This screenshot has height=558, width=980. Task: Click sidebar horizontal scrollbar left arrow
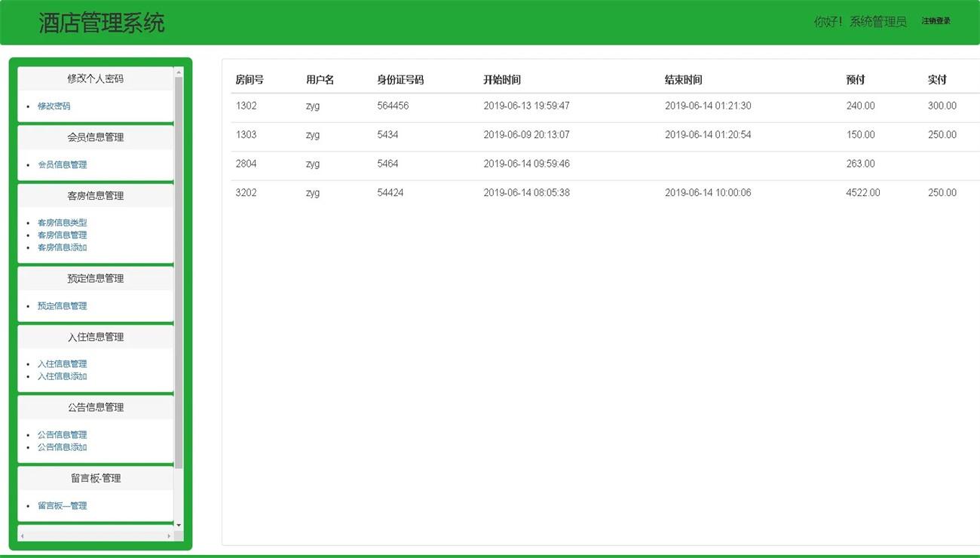tap(22, 536)
